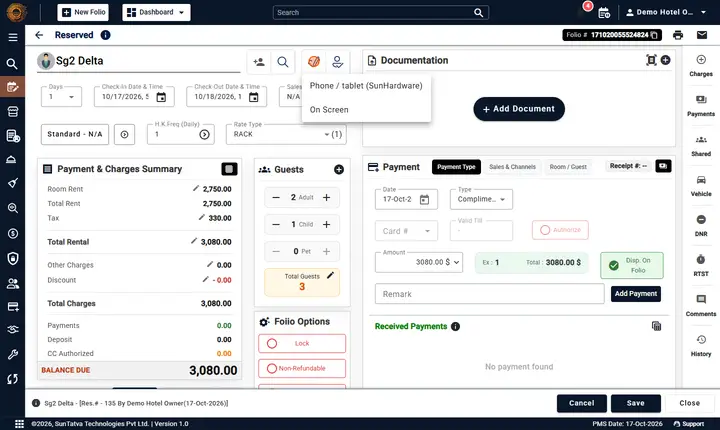The height and width of the screenshot is (430, 720).
Task: Open the Days dropdown
Action: coord(62,97)
